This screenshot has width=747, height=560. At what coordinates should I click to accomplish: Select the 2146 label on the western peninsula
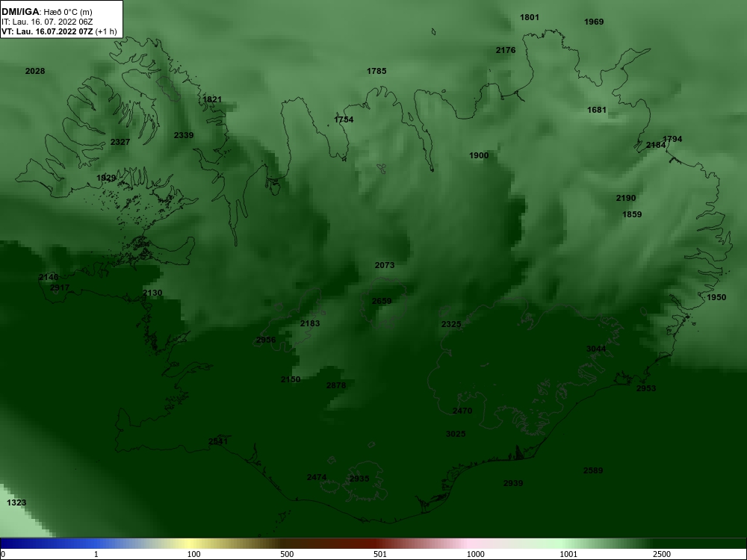(x=48, y=277)
